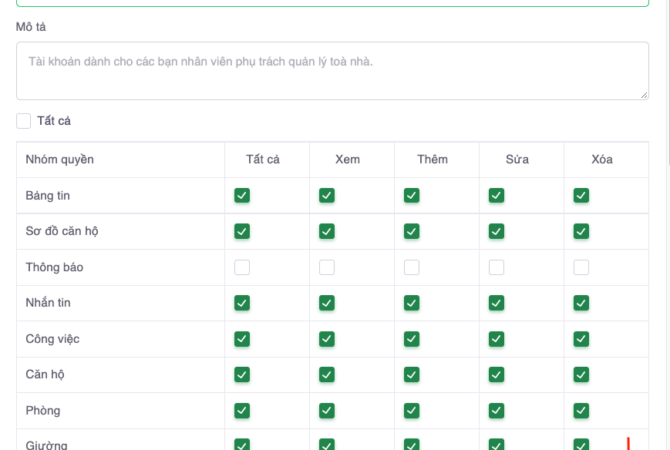Enable all permissions for Thông báo row
Image resolution: width=670 pixels, height=450 pixels.
coord(241,267)
